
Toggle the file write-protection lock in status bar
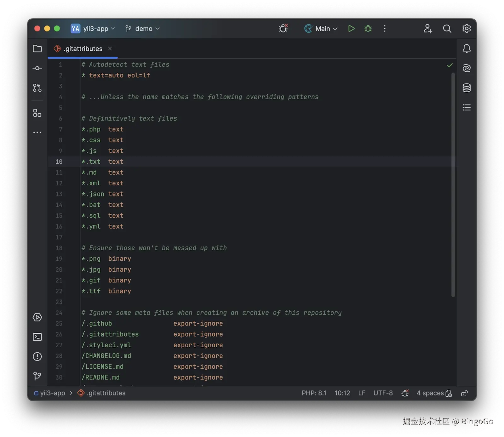click(x=465, y=393)
